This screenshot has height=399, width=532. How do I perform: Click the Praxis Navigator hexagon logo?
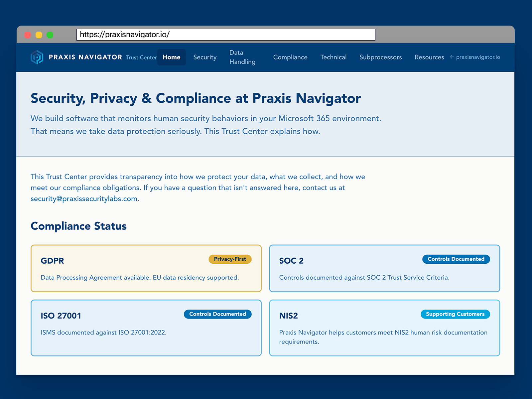tap(37, 57)
